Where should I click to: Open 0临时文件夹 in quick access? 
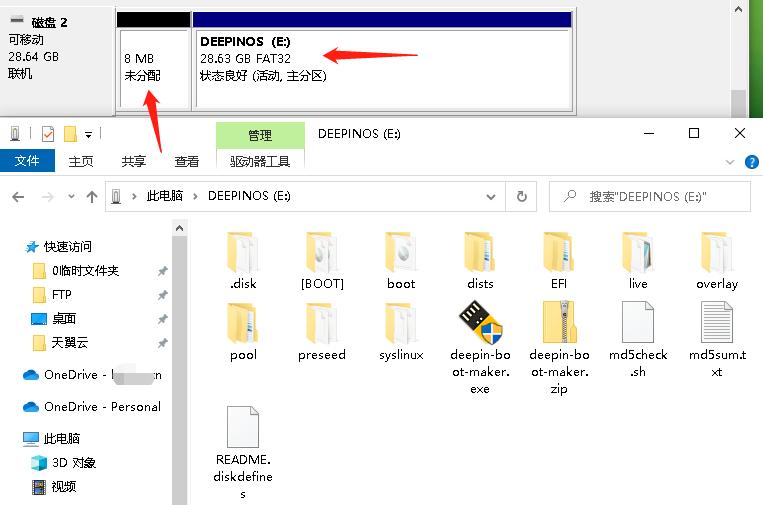pos(85,271)
